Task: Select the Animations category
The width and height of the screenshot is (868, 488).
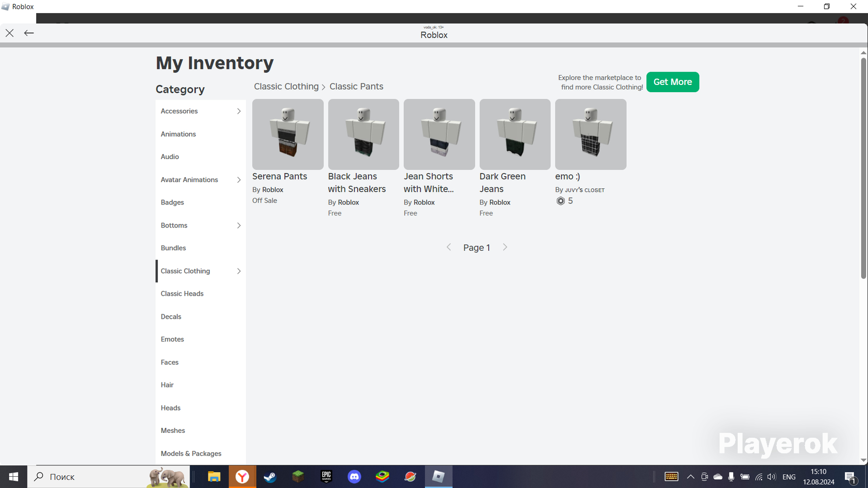Action: (x=201, y=134)
